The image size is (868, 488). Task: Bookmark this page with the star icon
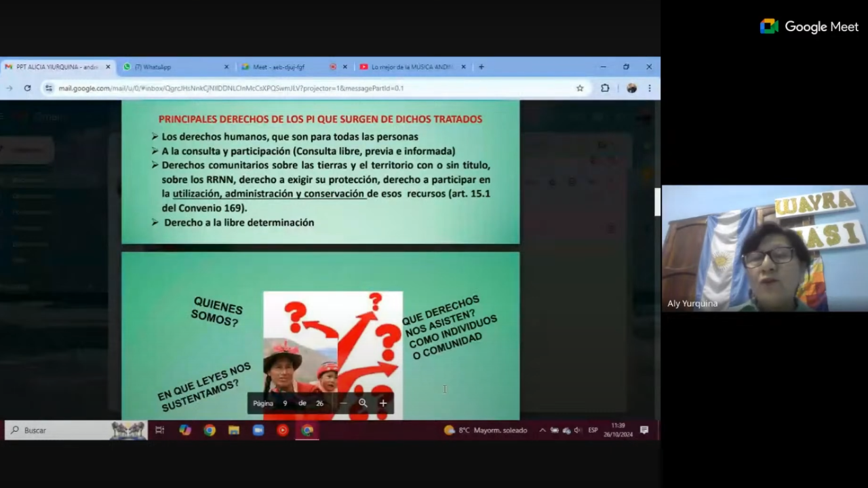(580, 88)
